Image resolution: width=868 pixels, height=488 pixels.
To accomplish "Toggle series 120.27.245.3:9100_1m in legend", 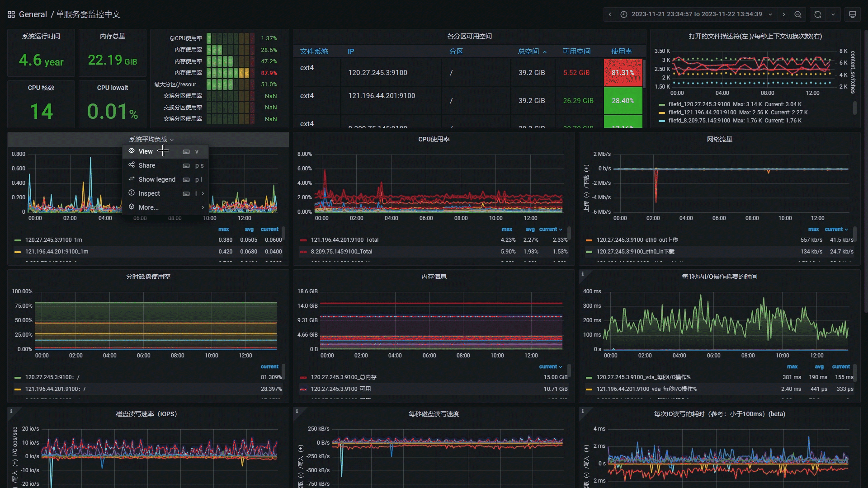I will (53, 240).
